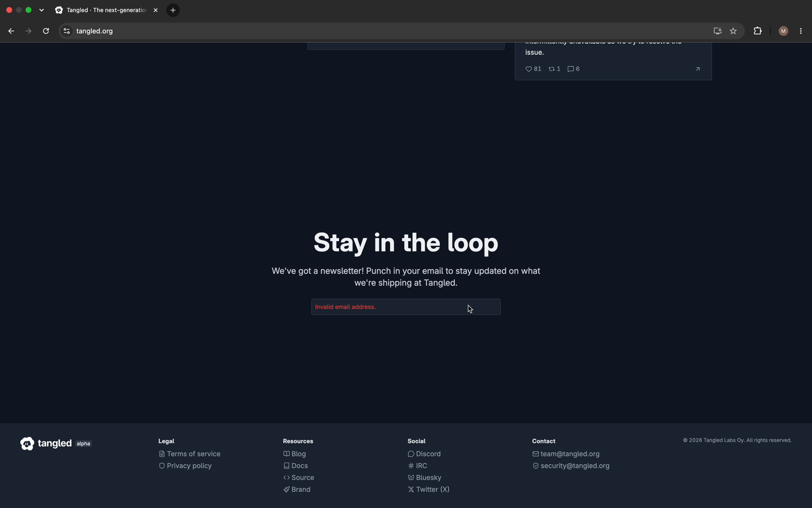Open the Source link in Resources
The width and height of the screenshot is (812, 508).
(298, 478)
